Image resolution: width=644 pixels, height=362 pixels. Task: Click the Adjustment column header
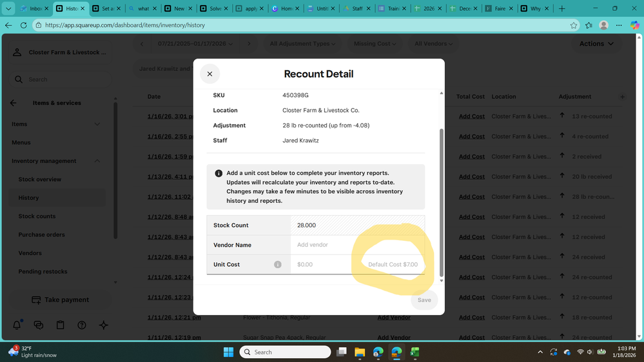[x=574, y=97]
